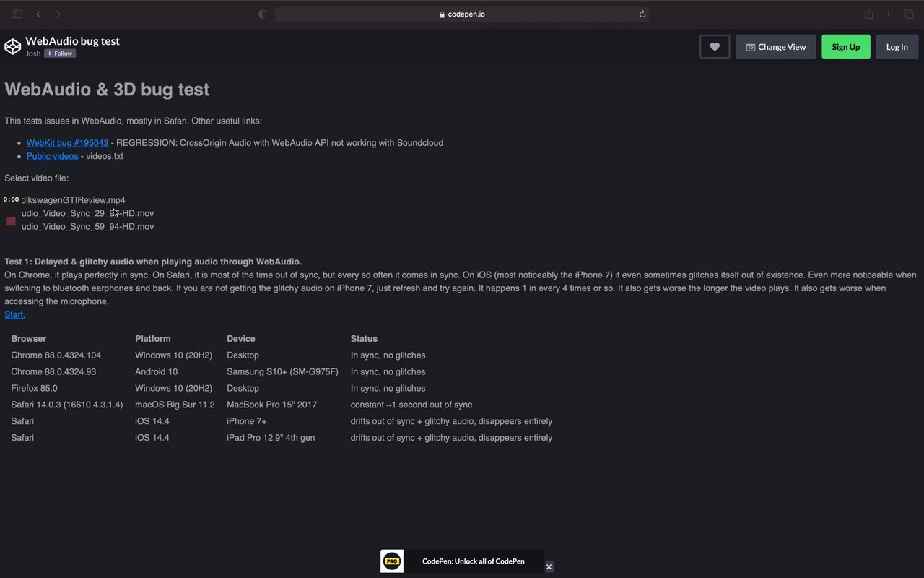Click the privacy shield icon
Screen dimensions: 924x578
pyautogui.click(x=262, y=14)
